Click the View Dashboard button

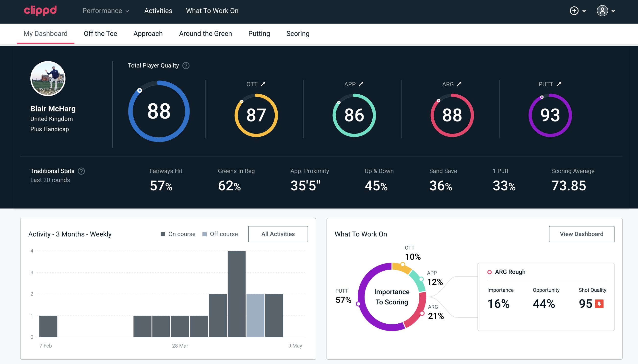point(581,234)
